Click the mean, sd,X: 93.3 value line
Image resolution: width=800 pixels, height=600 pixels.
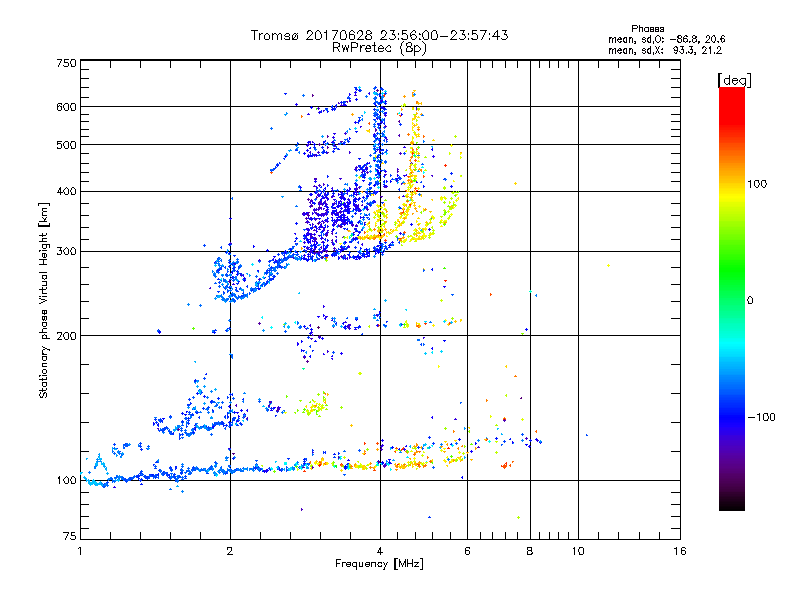[x=665, y=50]
